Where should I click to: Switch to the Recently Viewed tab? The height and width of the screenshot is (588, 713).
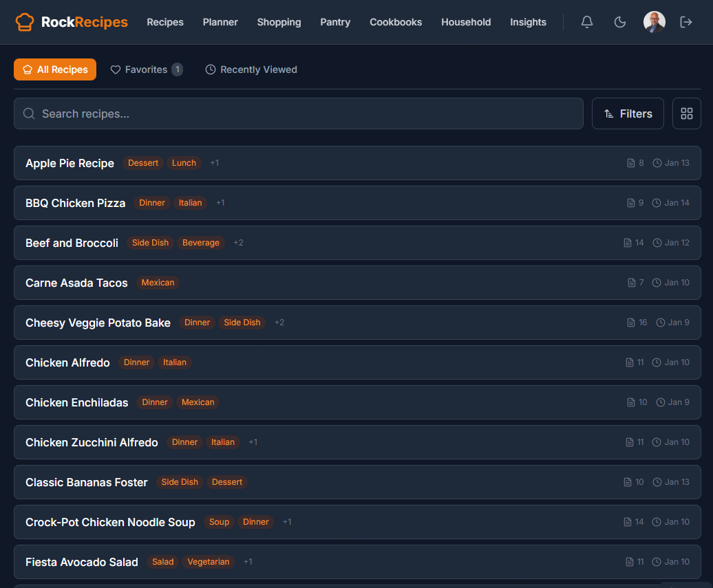pyautogui.click(x=251, y=69)
